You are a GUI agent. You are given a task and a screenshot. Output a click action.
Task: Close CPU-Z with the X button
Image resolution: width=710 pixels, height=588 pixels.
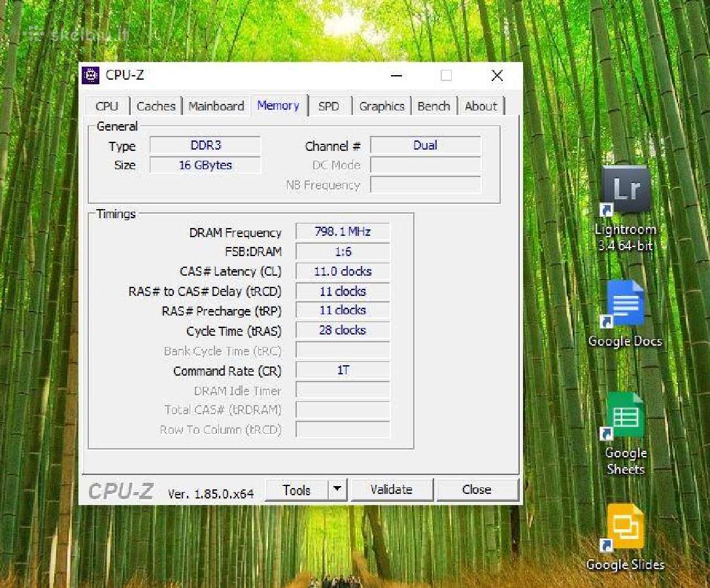pyautogui.click(x=497, y=76)
